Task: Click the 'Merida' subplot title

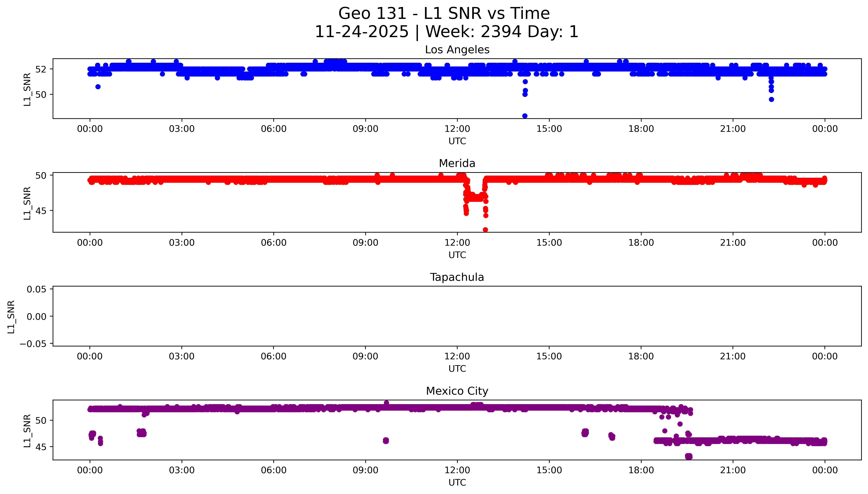Action: click(x=457, y=164)
